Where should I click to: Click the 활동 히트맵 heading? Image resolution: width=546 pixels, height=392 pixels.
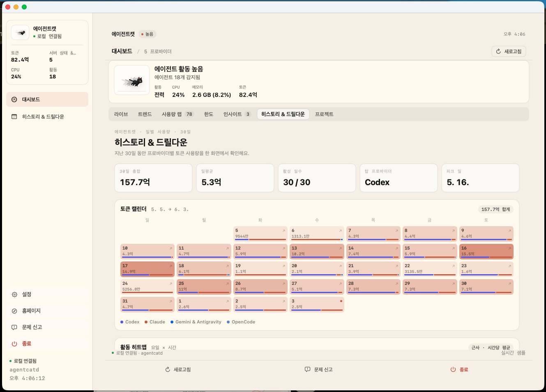click(x=133, y=347)
